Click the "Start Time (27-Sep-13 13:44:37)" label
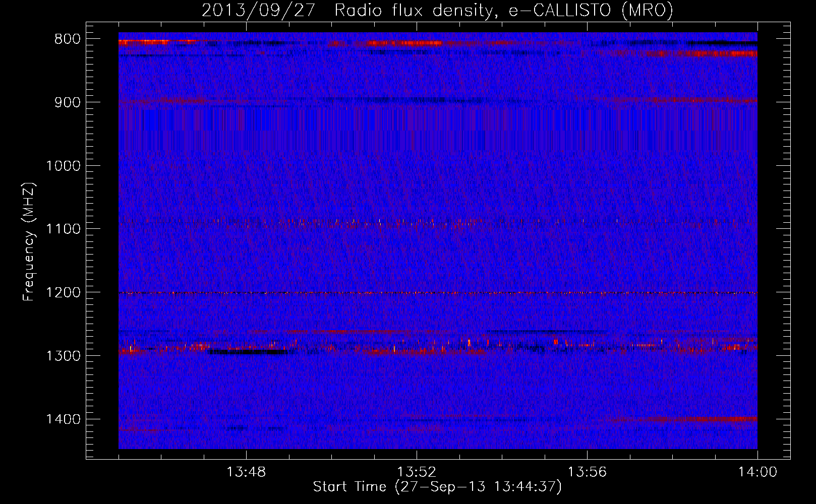Image resolution: width=816 pixels, height=504 pixels. pyautogui.click(x=437, y=487)
